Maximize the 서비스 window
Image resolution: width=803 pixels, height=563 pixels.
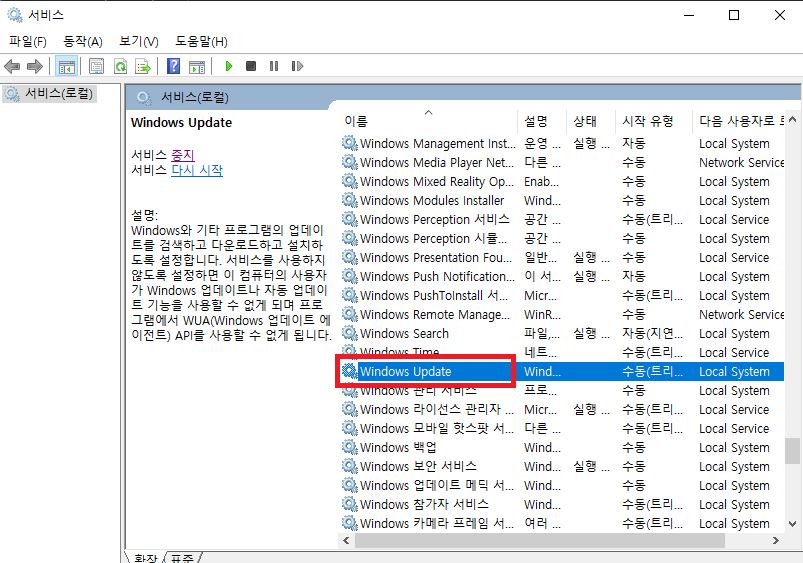click(x=734, y=15)
